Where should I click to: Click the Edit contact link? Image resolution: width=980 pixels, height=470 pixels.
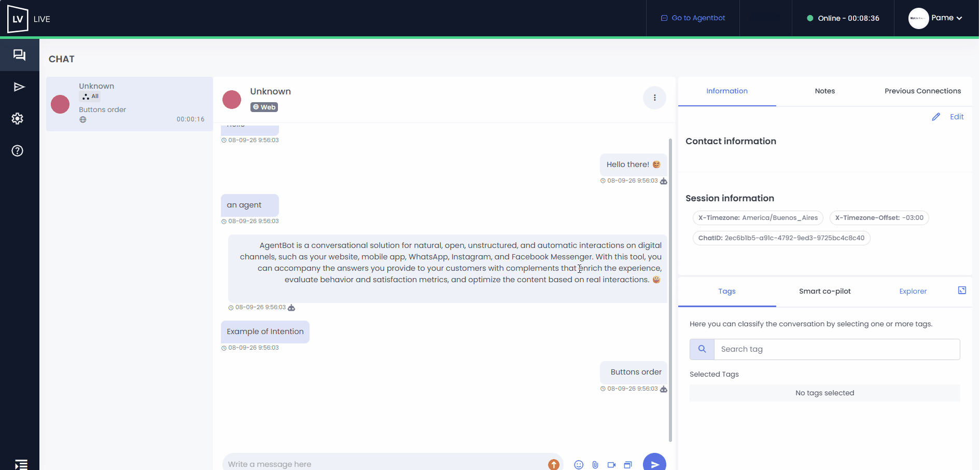pos(957,117)
